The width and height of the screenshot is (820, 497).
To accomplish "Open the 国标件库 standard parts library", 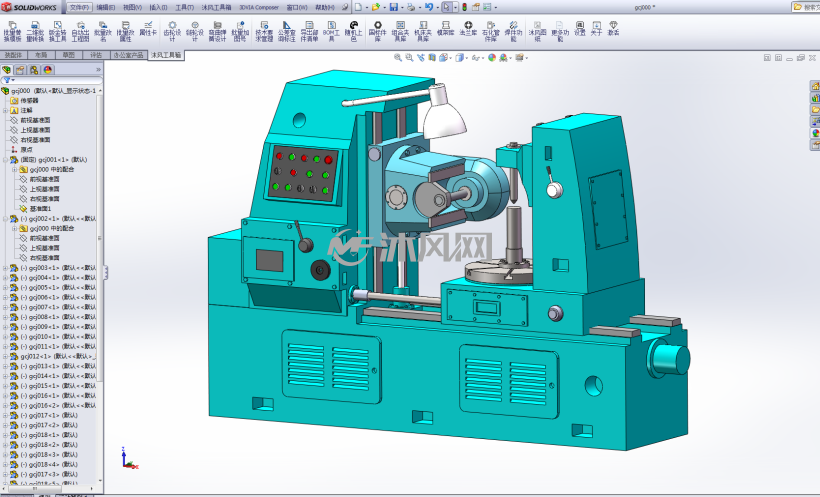I will [x=378, y=31].
